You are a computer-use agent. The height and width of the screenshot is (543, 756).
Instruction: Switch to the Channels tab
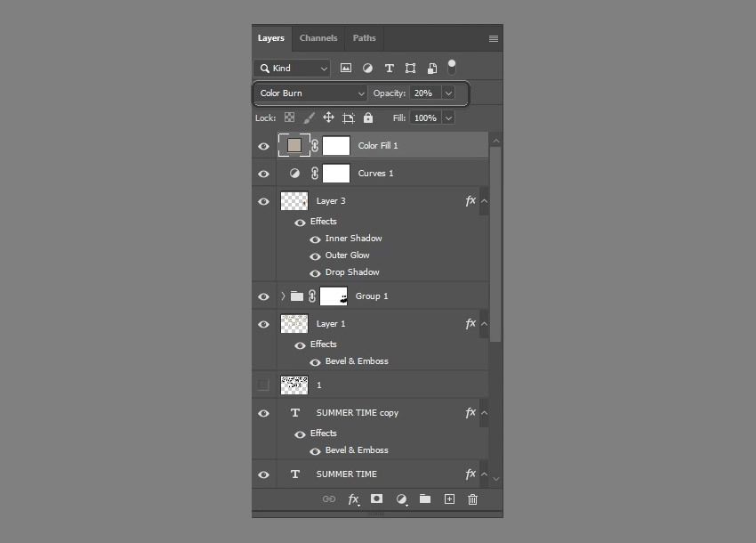click(318, 38)
